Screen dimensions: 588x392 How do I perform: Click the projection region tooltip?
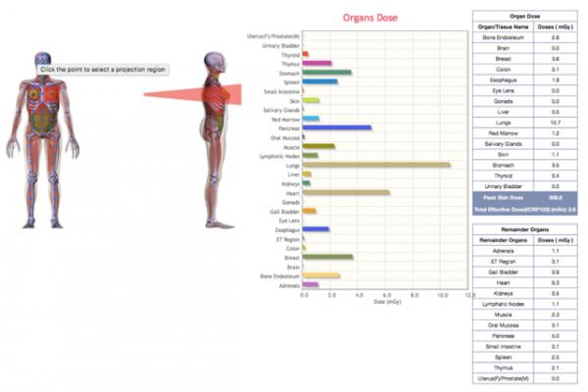click(x=103, y=70)
